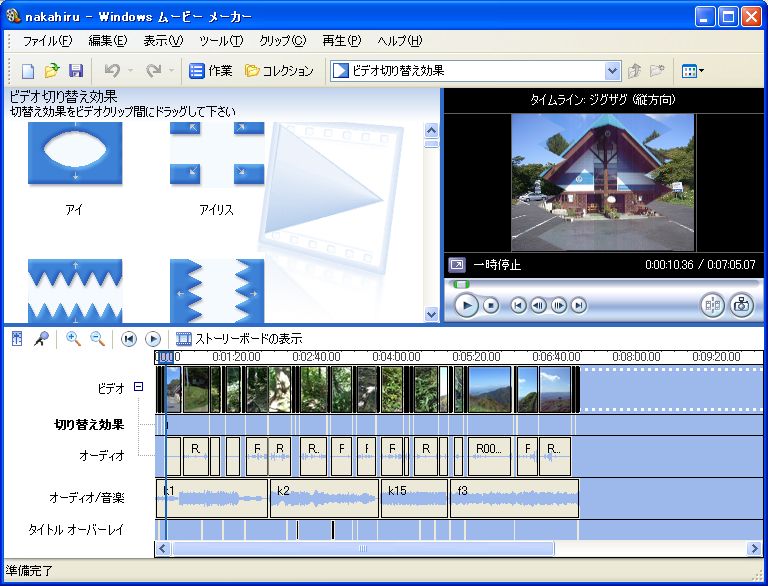
Task: Collapse the ビデオ track with minus box
Action: tap(139, 387)
